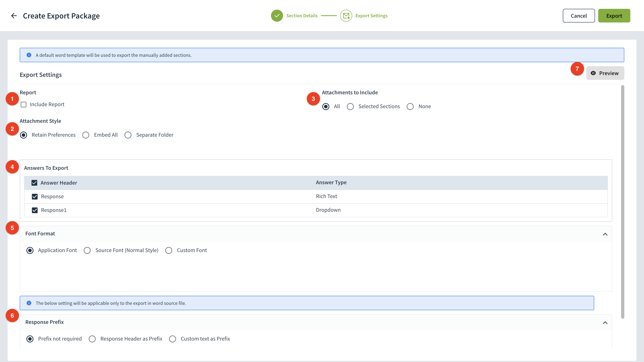Click the info icon in template notice
Image resolution: width=644 pixels, height=362 pixels.
(29, 55)
